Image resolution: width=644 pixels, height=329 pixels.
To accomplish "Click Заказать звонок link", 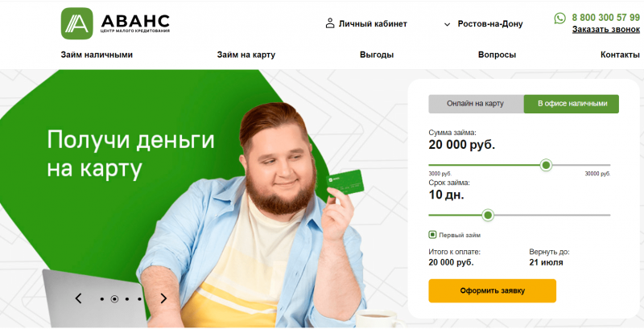I will click(x=606, y=30).
